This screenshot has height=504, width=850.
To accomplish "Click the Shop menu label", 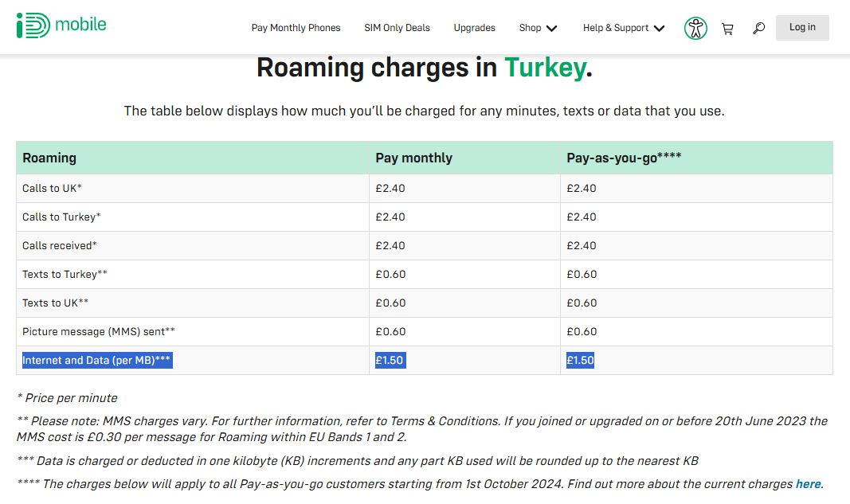I will (531, 28).
